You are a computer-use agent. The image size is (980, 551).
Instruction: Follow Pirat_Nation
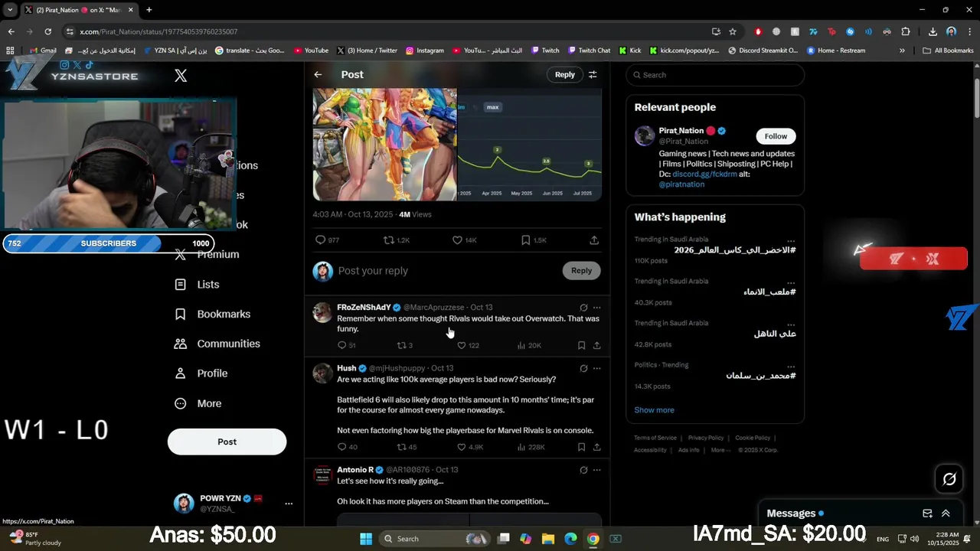(x=776, y=136)
